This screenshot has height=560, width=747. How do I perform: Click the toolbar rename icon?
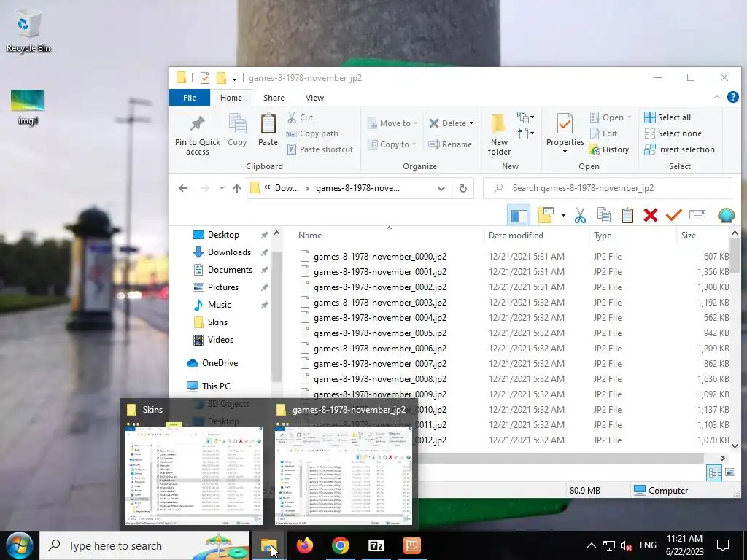click(x=697, y=215)
